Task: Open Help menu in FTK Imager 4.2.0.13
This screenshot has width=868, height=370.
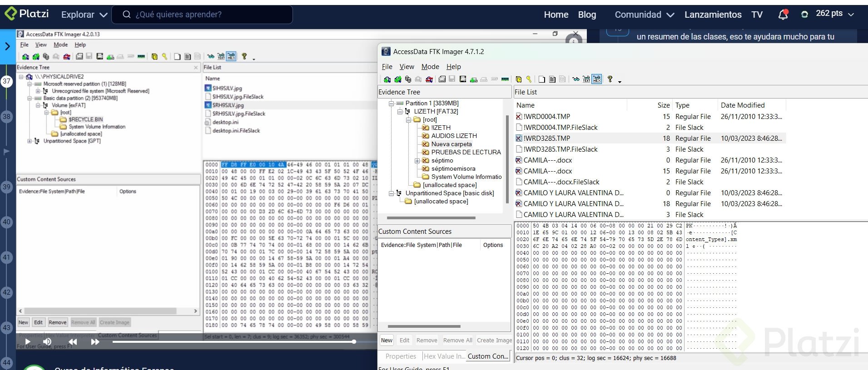Action: tap(80, 44)
